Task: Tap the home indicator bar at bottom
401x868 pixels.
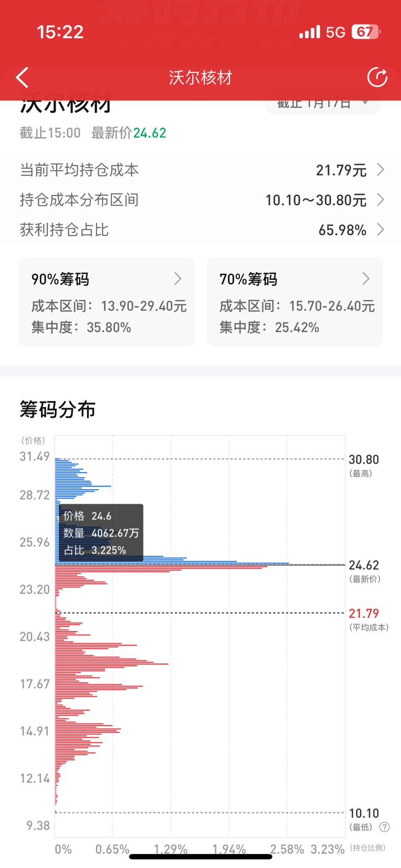Action: (x=200, y=857)
